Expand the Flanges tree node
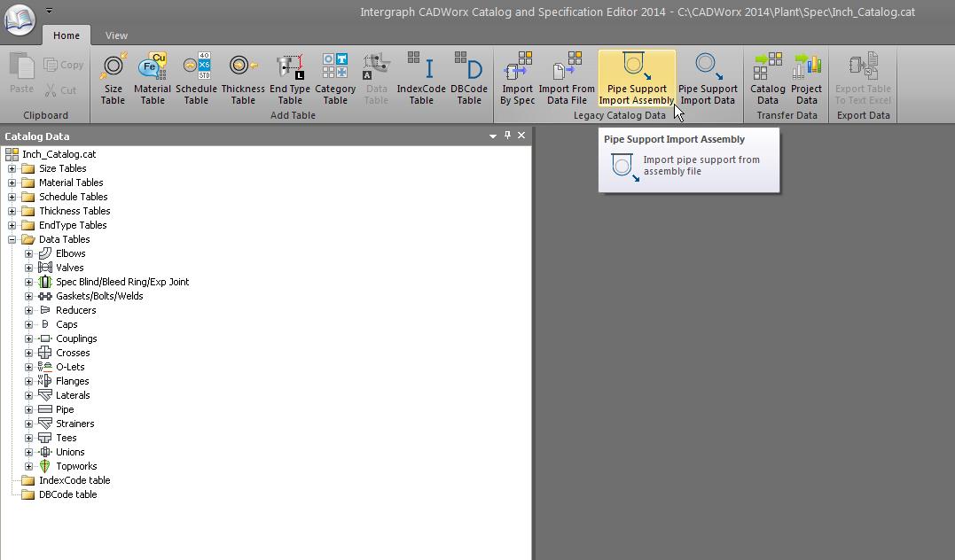The image size is (955, 560). pyautogui.click(x=28, y=381)
